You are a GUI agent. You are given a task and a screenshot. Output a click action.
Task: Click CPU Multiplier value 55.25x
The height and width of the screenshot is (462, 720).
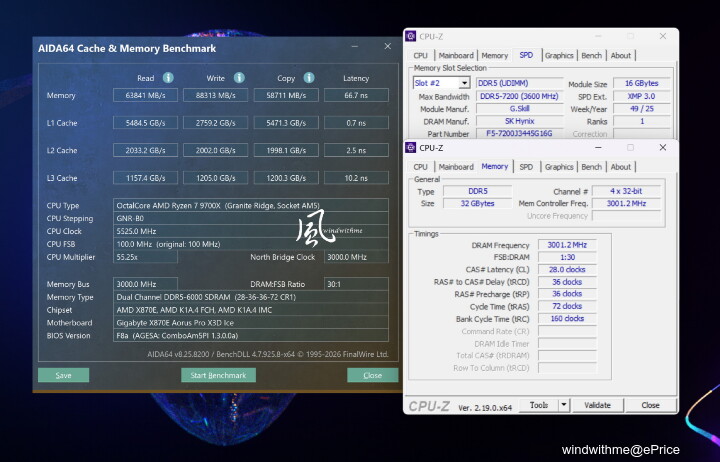point(145,257)
